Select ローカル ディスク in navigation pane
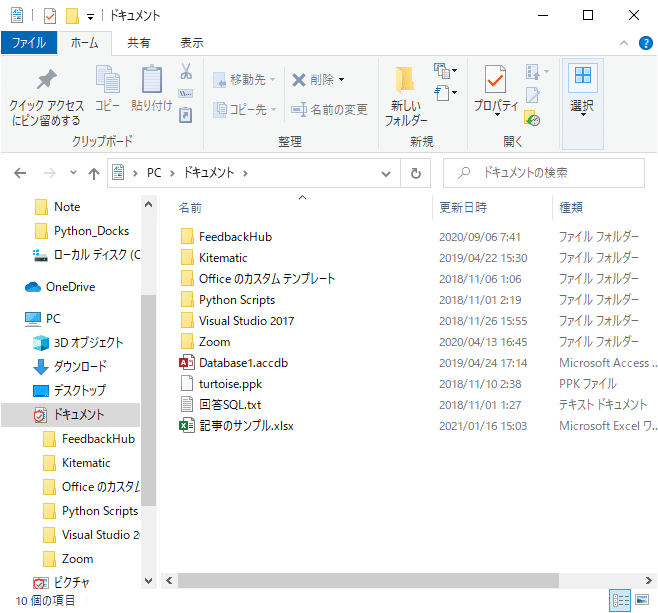 86,255
